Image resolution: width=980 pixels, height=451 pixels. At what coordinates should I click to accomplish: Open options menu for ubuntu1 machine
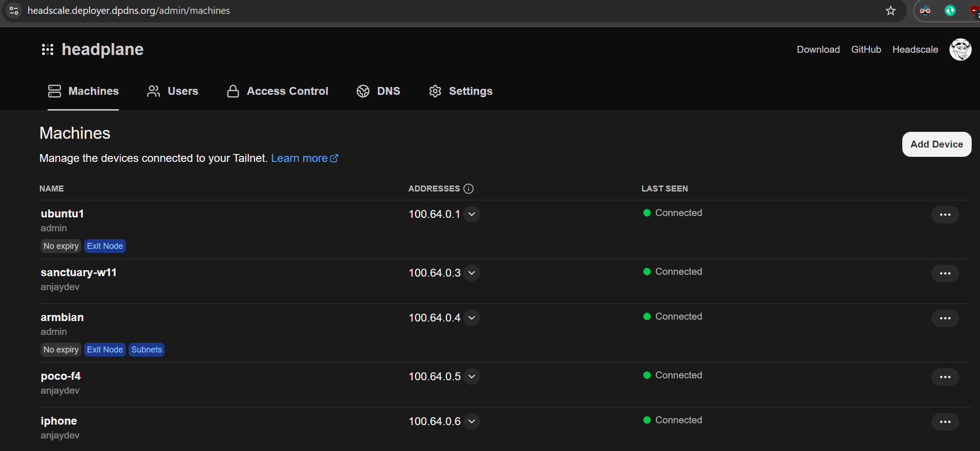coord(945,215)
